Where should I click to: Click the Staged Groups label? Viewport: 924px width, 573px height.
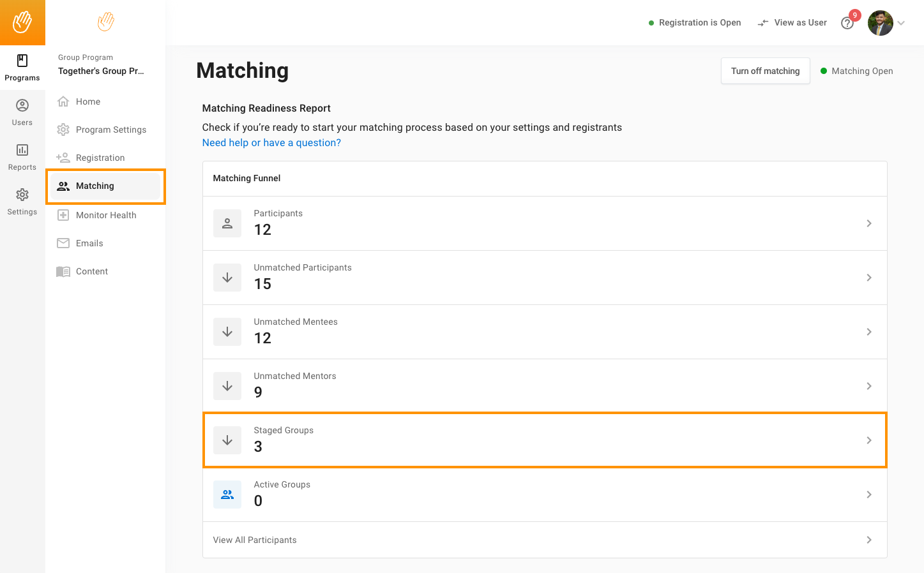coord(284,430)
